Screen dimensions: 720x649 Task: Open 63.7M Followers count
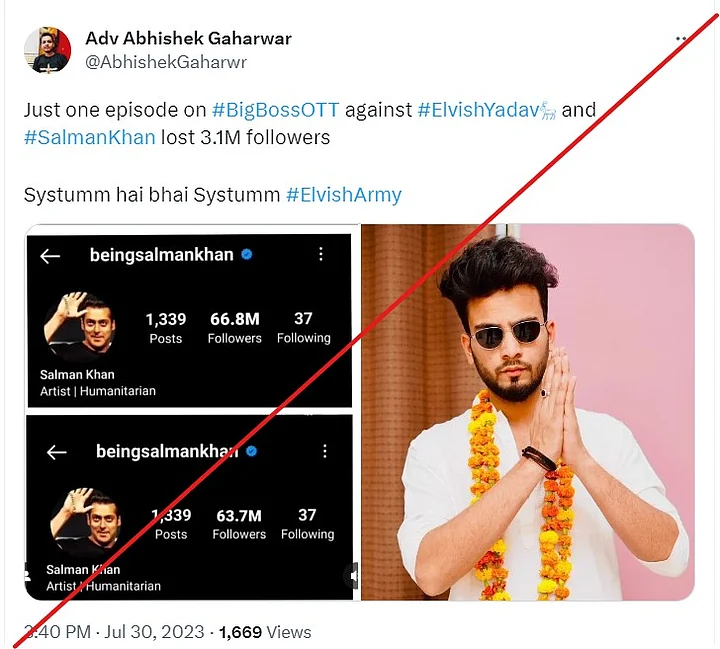[239, 524]
